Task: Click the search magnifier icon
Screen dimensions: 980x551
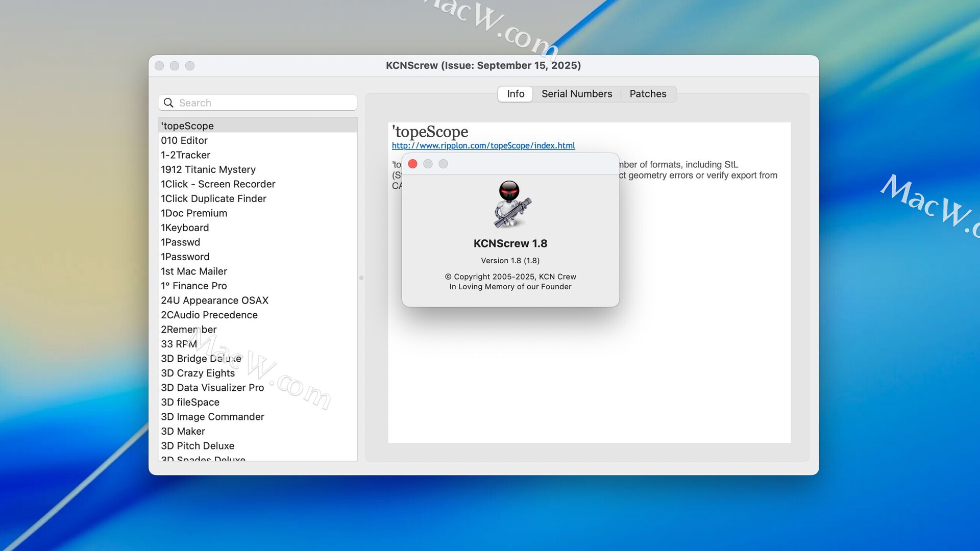Action: (x=168, y=103)
